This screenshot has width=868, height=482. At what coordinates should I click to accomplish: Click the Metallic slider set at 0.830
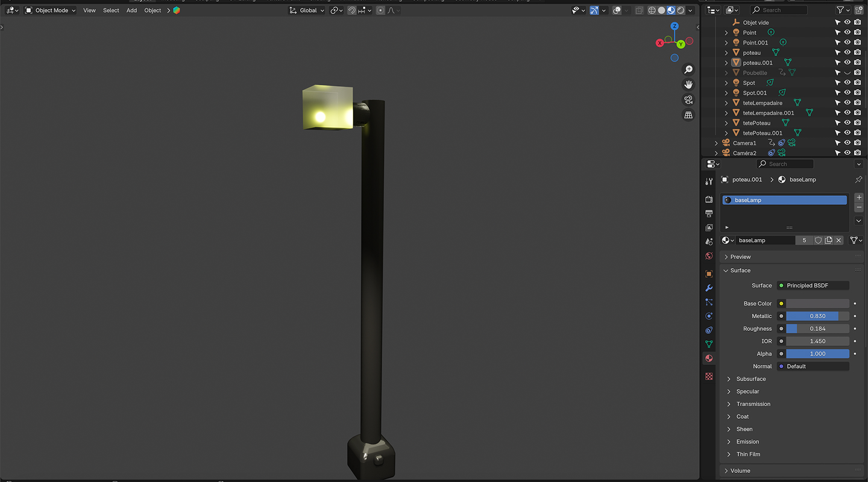(x=817, y=316)
